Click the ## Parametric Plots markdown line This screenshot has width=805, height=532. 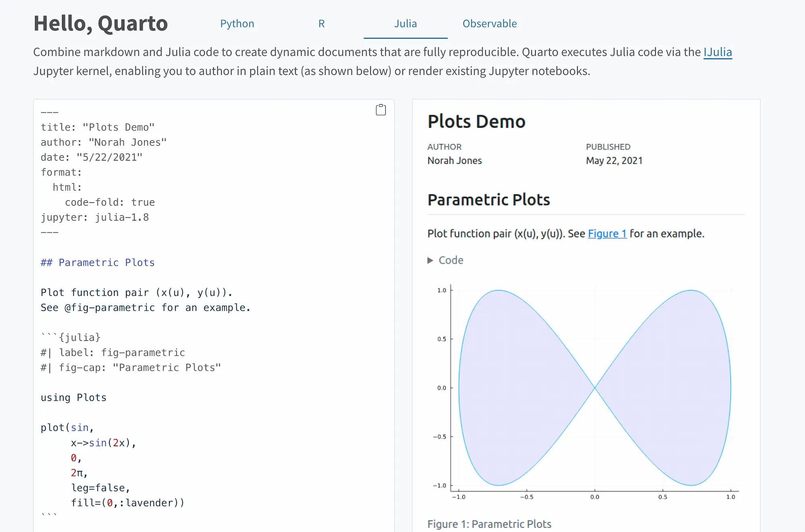(x=98, y=262)
